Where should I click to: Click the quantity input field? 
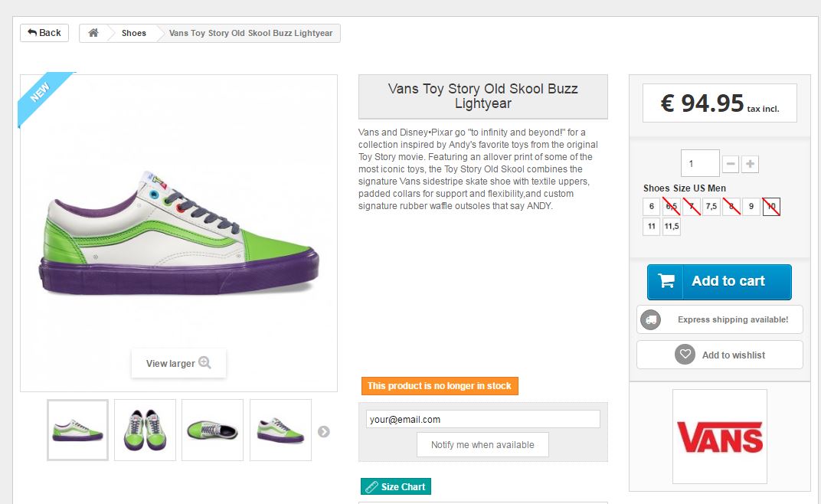tap(700, 164)
